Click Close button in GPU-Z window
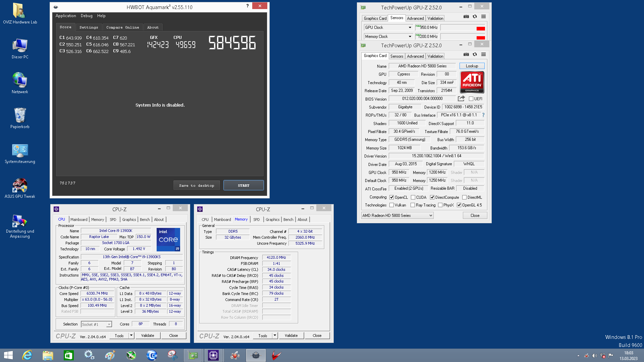Viewport: 644px width, 362px height. point(475,216)
